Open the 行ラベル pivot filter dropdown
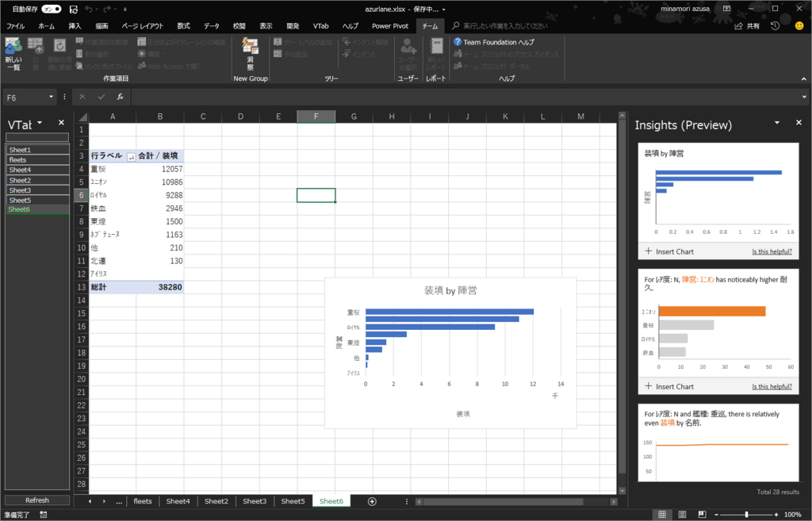The image size is (812, 521). coord(131,156)
